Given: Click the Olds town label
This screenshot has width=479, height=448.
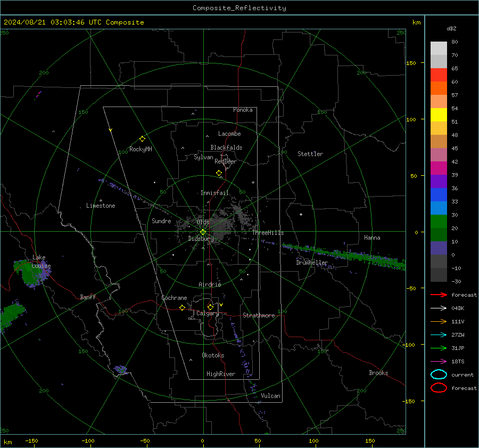Looking at the screenshot, I should coord(203,222).
